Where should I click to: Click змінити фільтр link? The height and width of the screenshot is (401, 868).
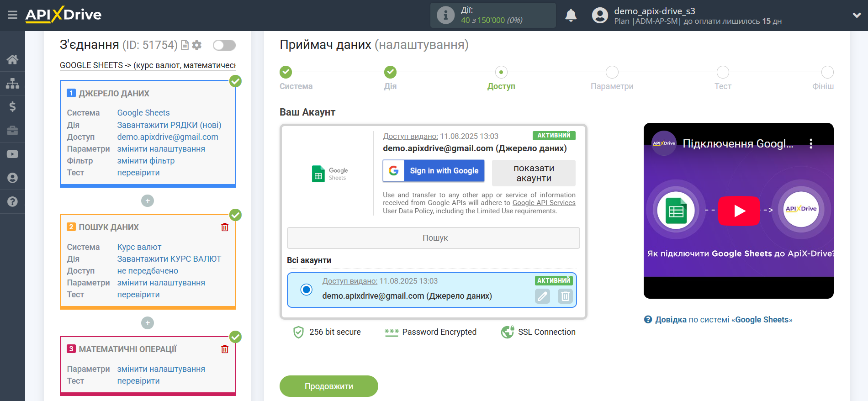(x=146, y=161)
